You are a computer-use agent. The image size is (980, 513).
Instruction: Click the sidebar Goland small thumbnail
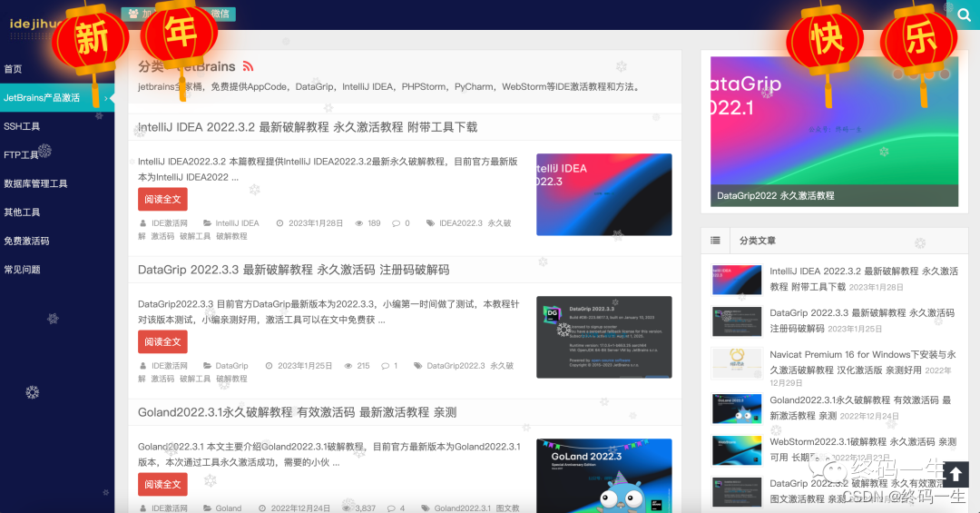tap(737, 409)
